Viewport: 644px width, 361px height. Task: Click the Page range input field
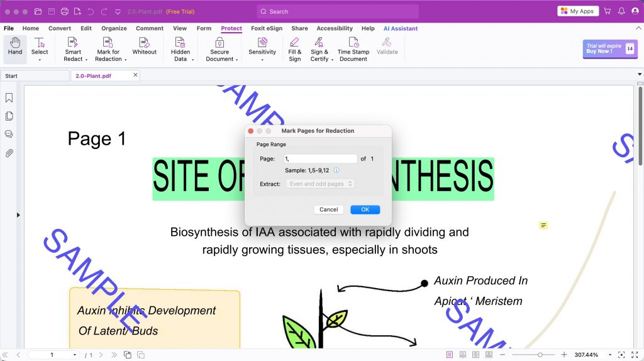tap(320, 158)
